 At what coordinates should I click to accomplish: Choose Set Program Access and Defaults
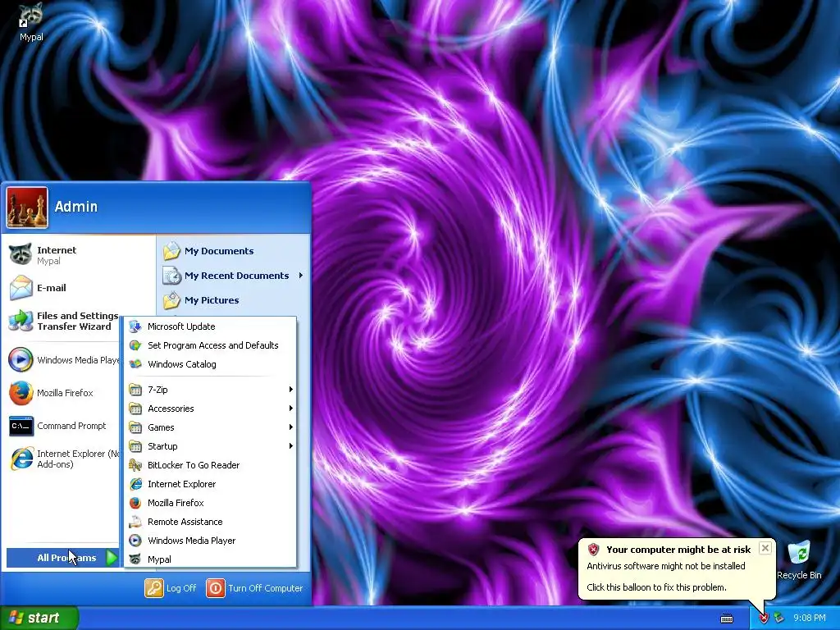(x=210, y=345)
